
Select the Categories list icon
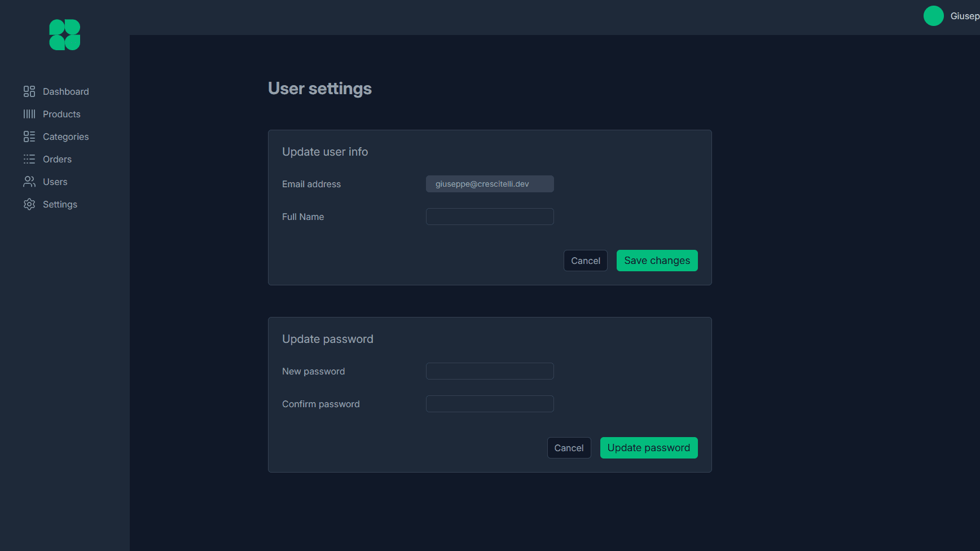point(29,136)
